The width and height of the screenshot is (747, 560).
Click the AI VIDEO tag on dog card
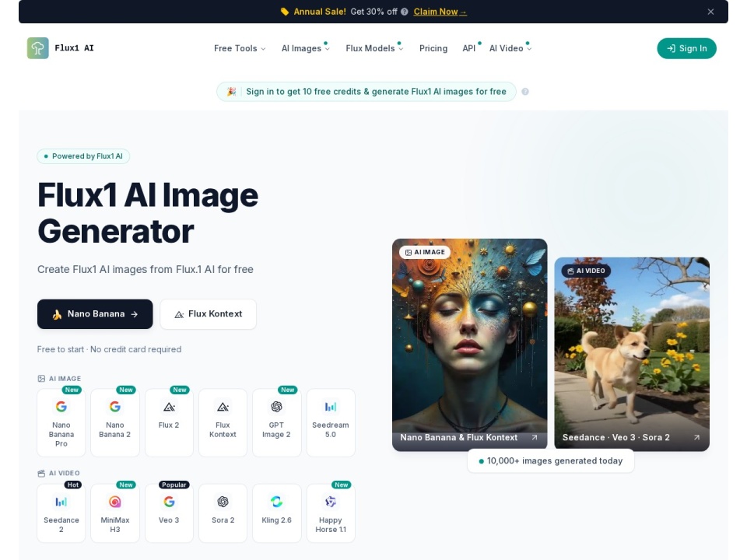586,271
